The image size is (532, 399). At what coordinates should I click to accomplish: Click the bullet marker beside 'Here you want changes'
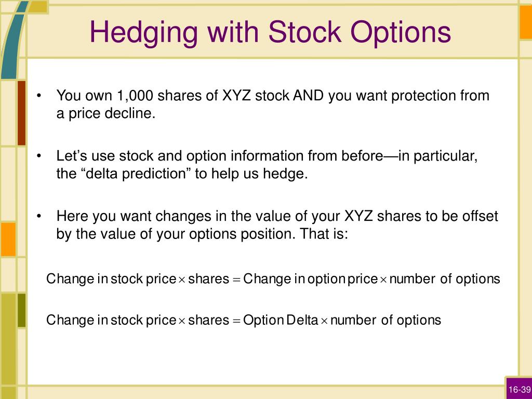point(39,216)
